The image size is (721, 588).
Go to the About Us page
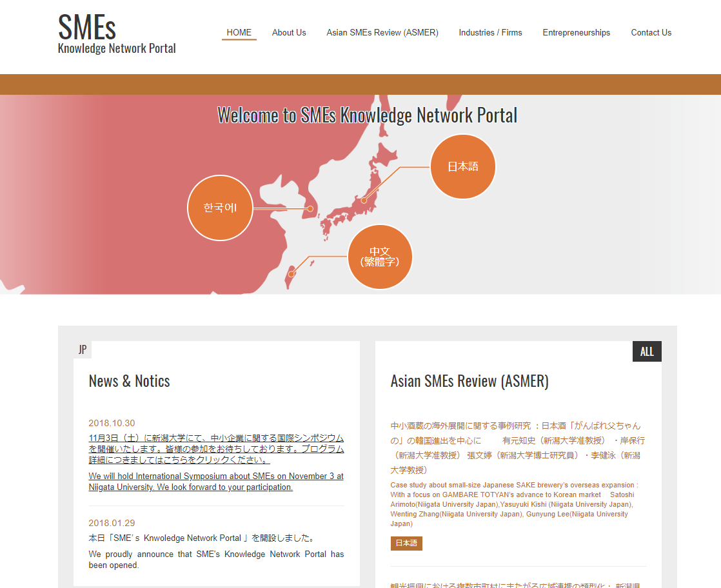[289, 32]
